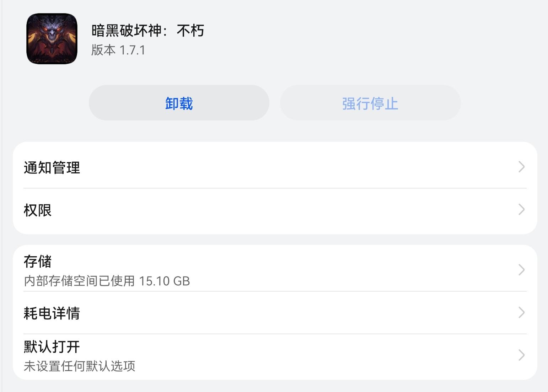
Task: Click the 版本 1.7.1 version text
Action: point(118,50)
